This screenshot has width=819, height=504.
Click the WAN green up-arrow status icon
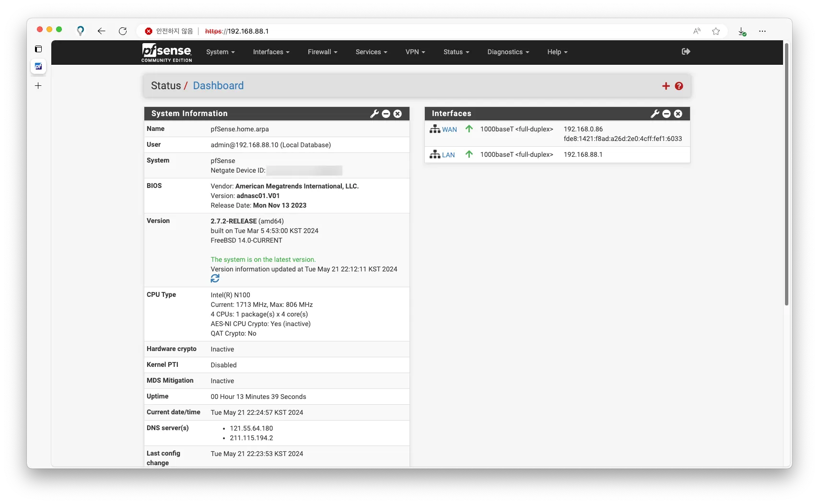[x=469, y=129]
